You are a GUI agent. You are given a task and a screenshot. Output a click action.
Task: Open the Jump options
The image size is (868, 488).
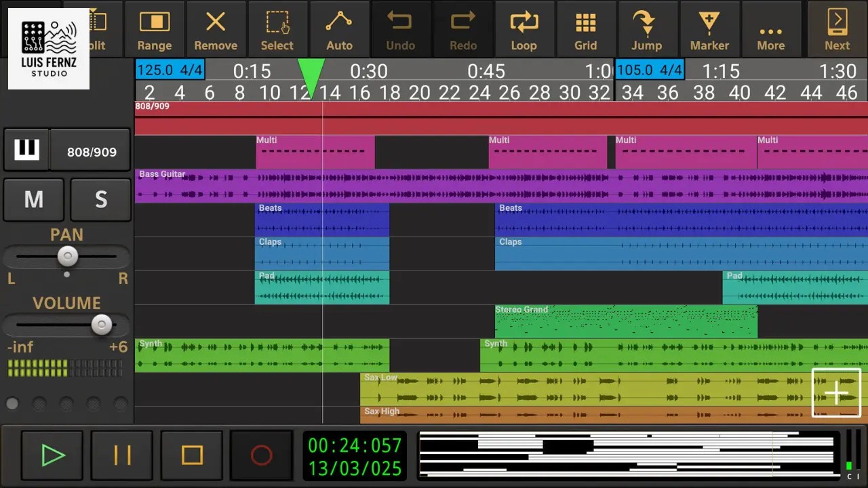click(x=647, y=29)
